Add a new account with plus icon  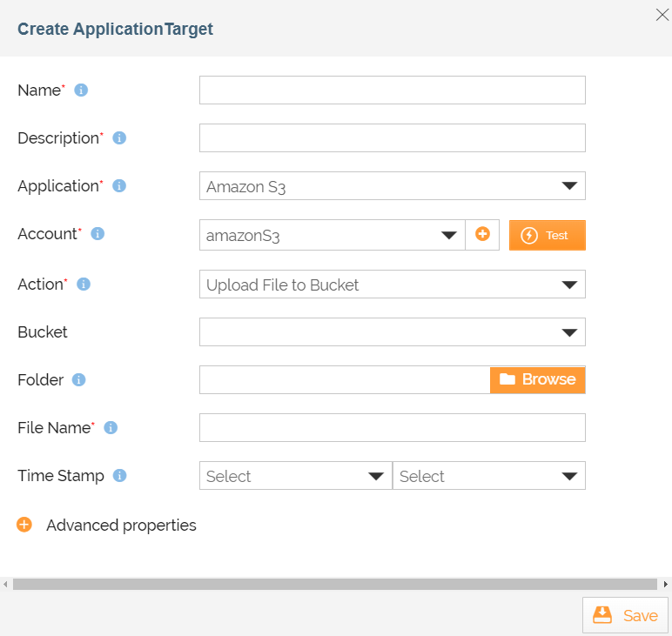(x=482, y=235)
